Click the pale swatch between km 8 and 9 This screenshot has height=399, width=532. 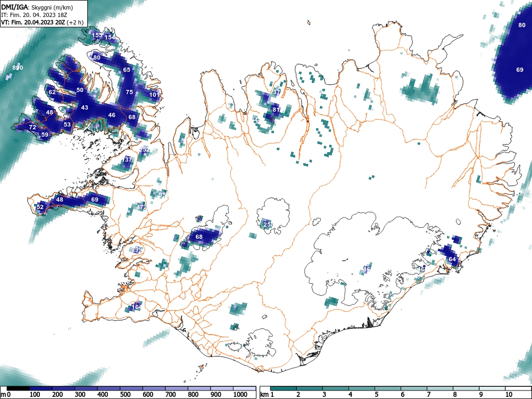(x=467, y=388)
